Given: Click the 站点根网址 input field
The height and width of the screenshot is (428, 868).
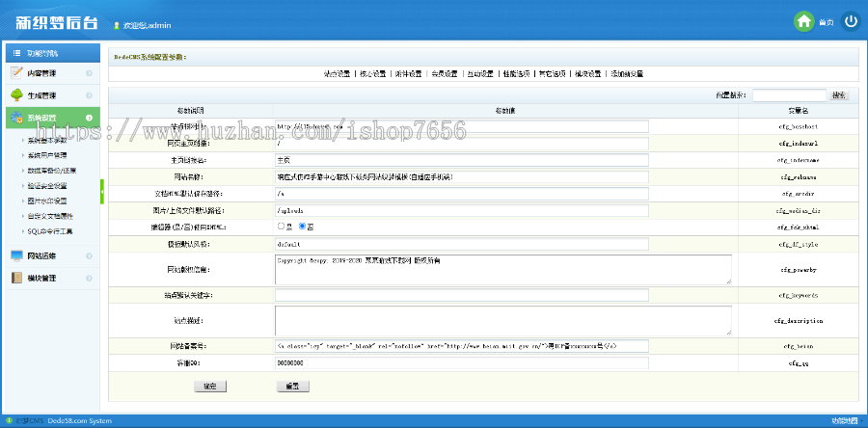Looking at the screenshot, I should [x=462, y=126].
